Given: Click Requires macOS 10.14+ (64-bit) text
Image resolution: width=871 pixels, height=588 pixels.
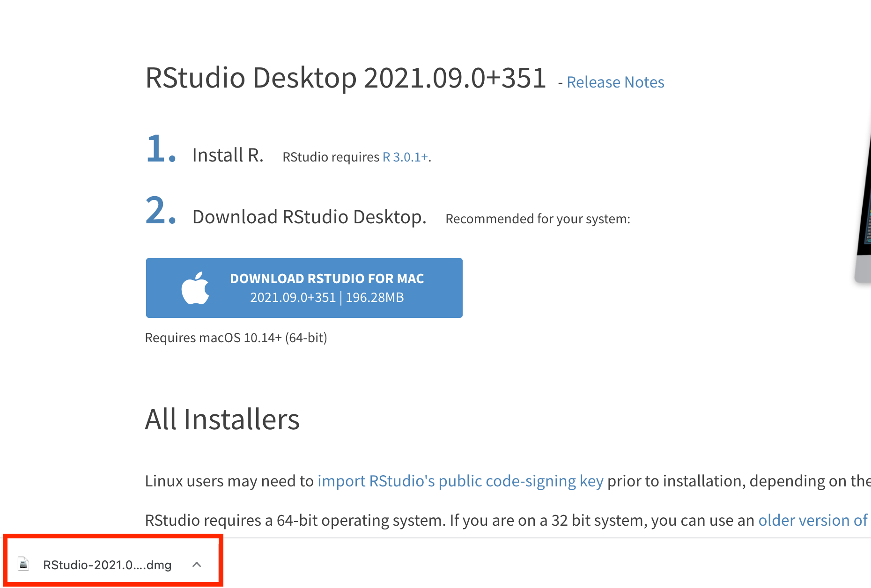Looking at the screenshot, I should 236,338.
